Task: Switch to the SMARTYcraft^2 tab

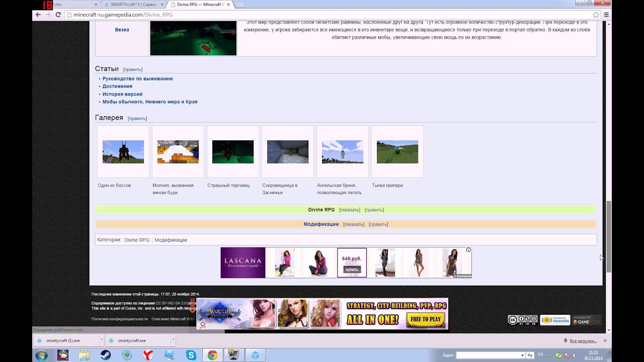Action: click(x=133, y=5)
